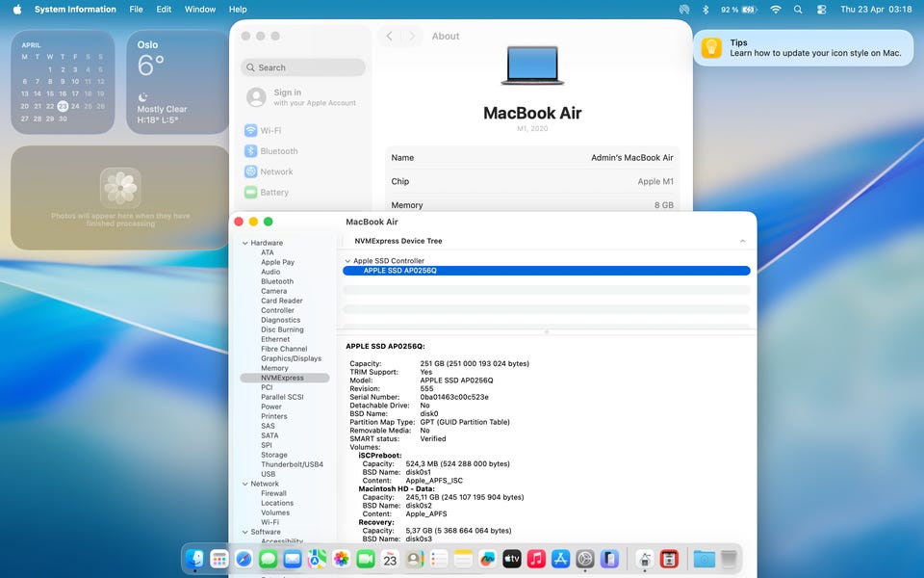Open the File menu

(x=136, y=10)
